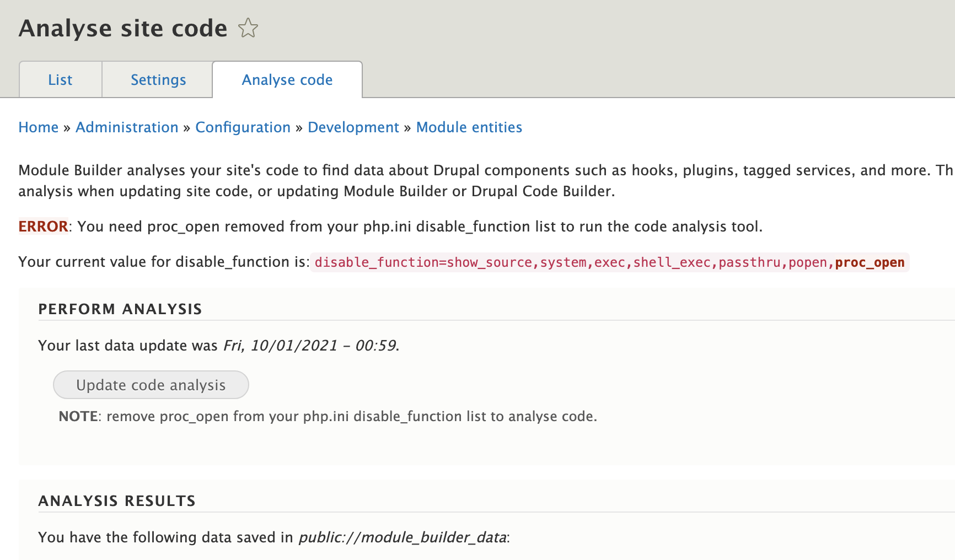Open the Settings tab

point(158,80)
